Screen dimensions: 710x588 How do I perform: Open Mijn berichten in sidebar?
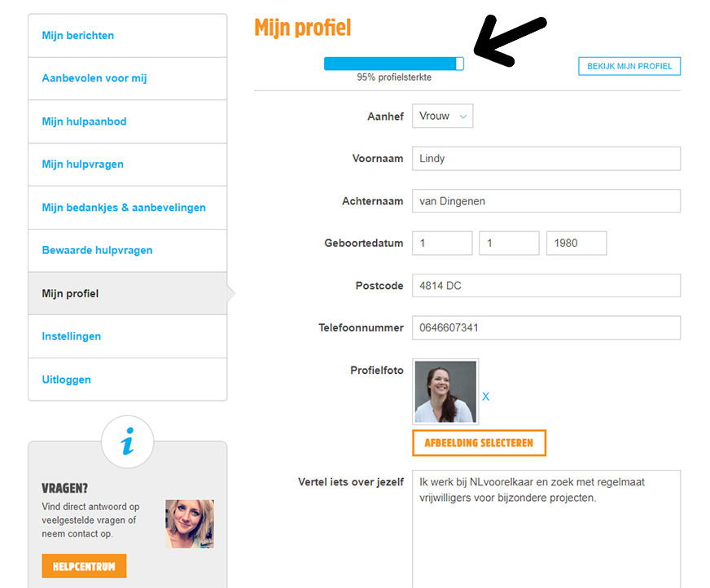(x=78, y=36)
